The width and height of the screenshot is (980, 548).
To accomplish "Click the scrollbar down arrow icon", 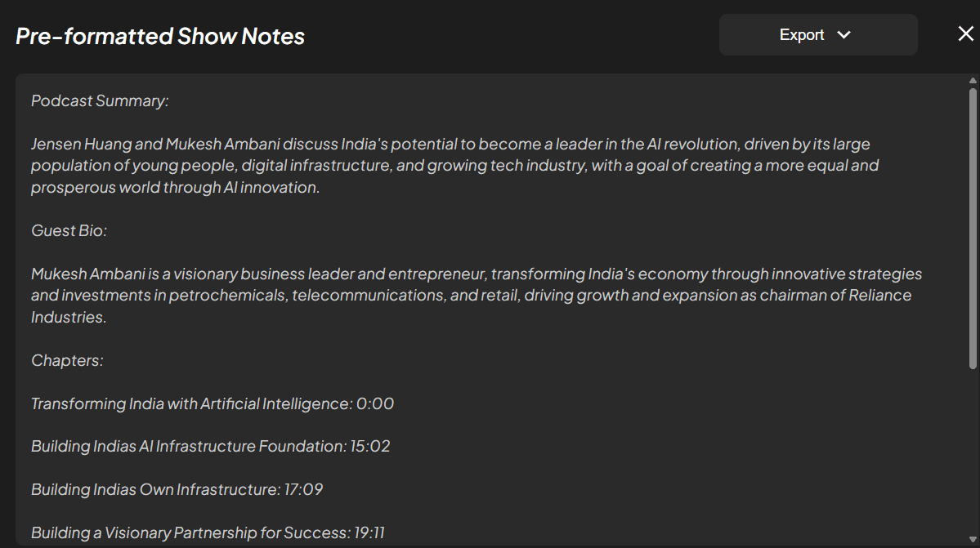I will [x=972, y=539].
